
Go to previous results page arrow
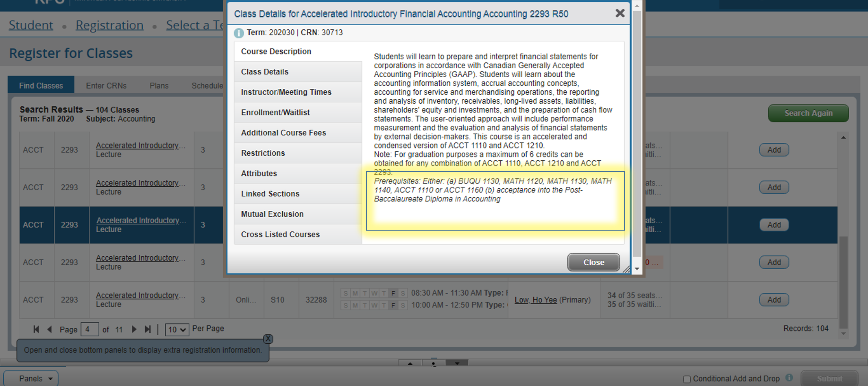click(x=50, y=329)
